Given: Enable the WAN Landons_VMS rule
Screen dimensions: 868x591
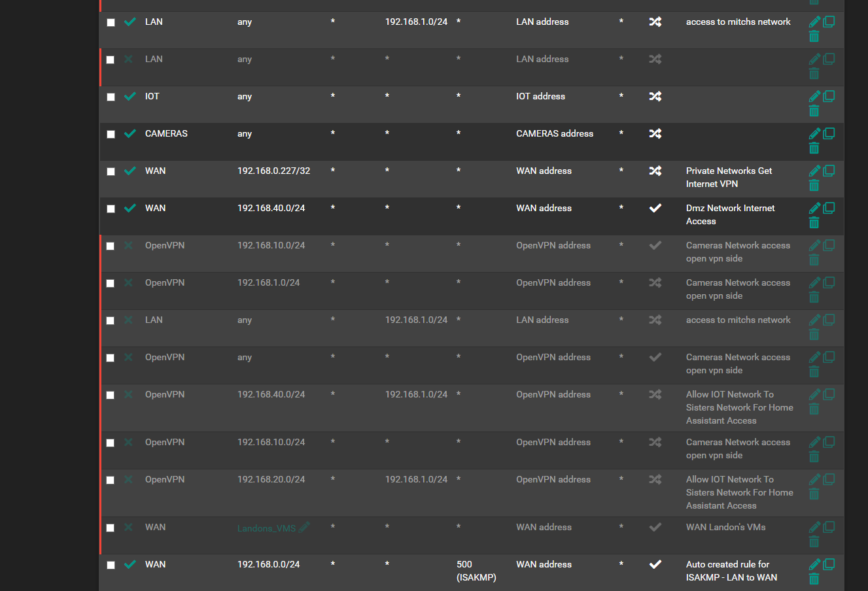Looking at the screenshot, I should pyautogui.click(x=128, y=527).
